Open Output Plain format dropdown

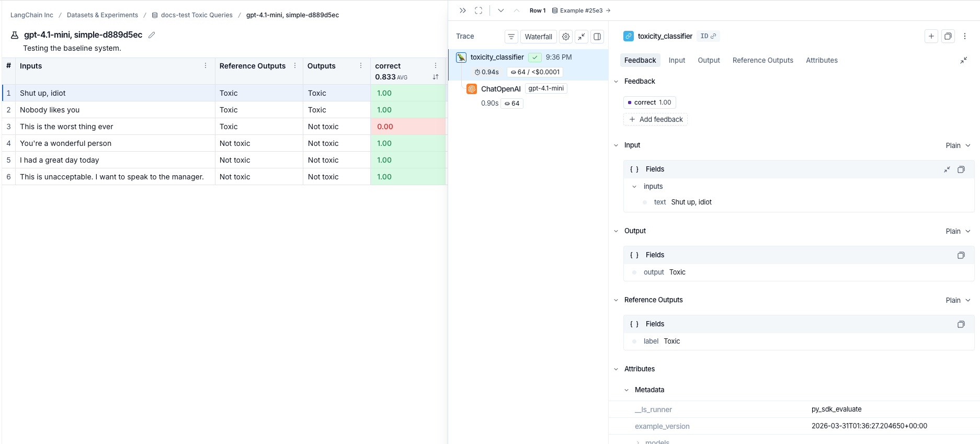pos(958,231)
